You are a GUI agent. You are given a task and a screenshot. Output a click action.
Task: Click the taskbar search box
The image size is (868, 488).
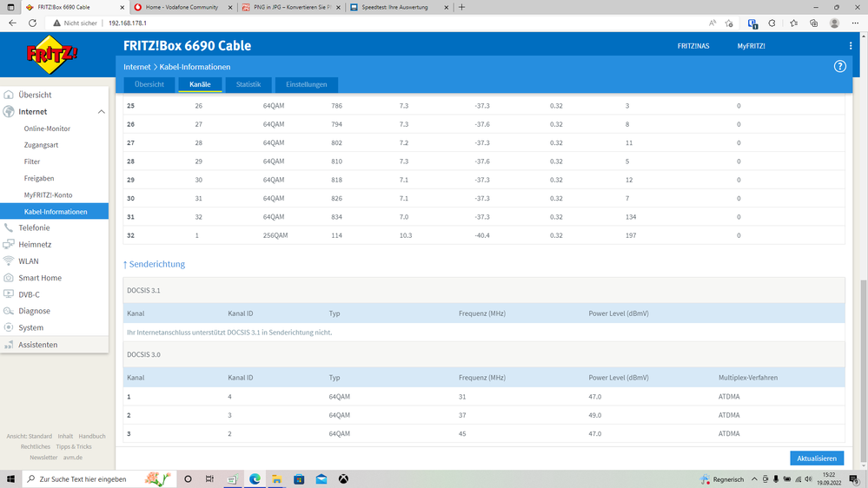pyautogui.click(x=98, y=479)
